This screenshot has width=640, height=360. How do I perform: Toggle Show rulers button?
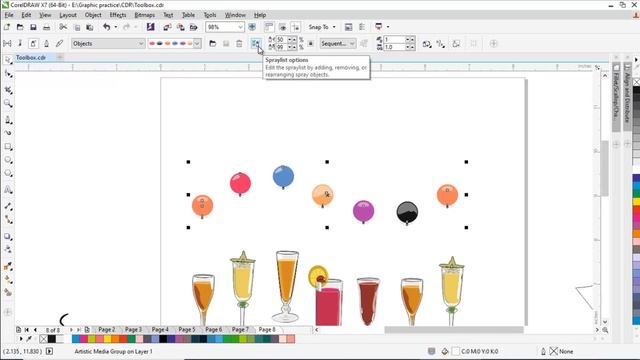[x=269, y=27]
